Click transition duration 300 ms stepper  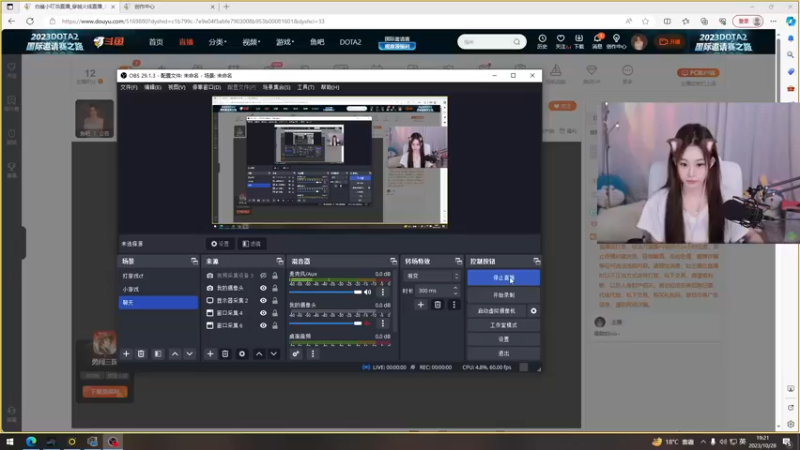point(455,290)
